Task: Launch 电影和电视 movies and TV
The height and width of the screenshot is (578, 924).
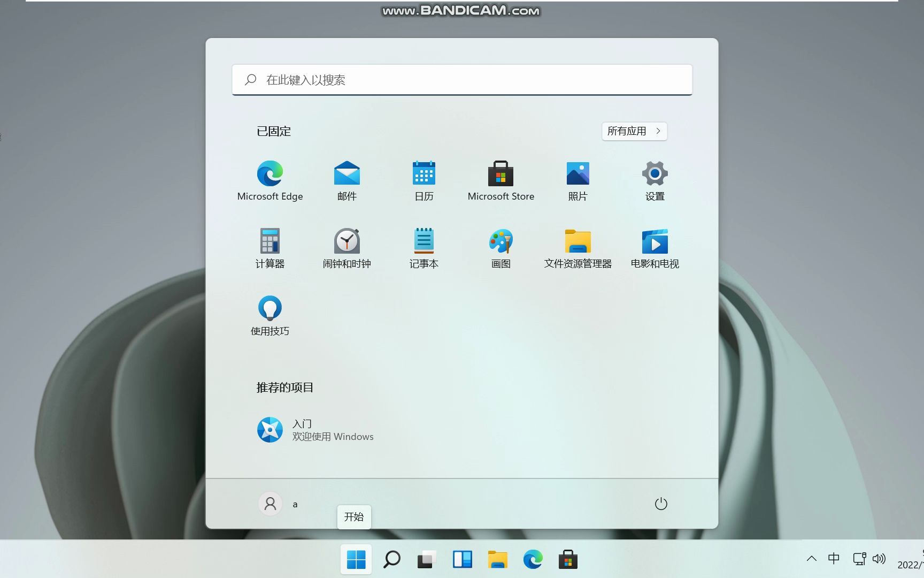Action: tap(654, 247)
